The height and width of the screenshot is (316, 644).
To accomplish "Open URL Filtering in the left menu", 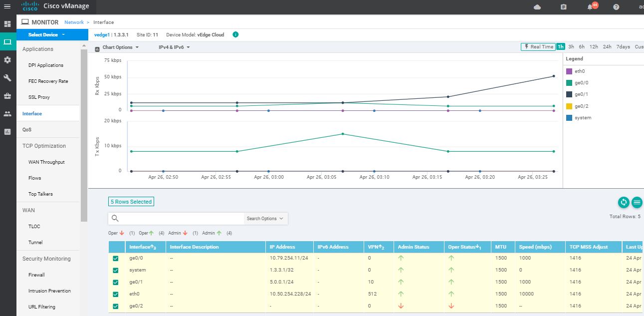I will pos(42,307).
